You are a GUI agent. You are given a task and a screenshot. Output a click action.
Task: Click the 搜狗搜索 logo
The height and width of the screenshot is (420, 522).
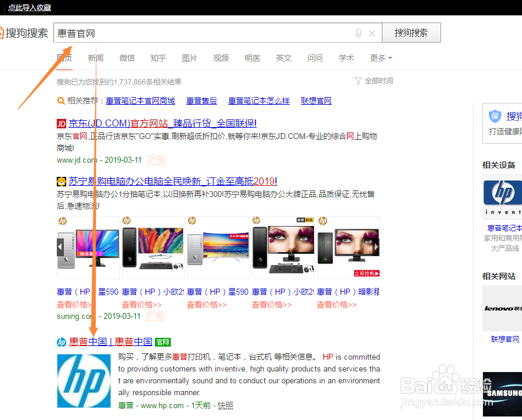(24, 33)
